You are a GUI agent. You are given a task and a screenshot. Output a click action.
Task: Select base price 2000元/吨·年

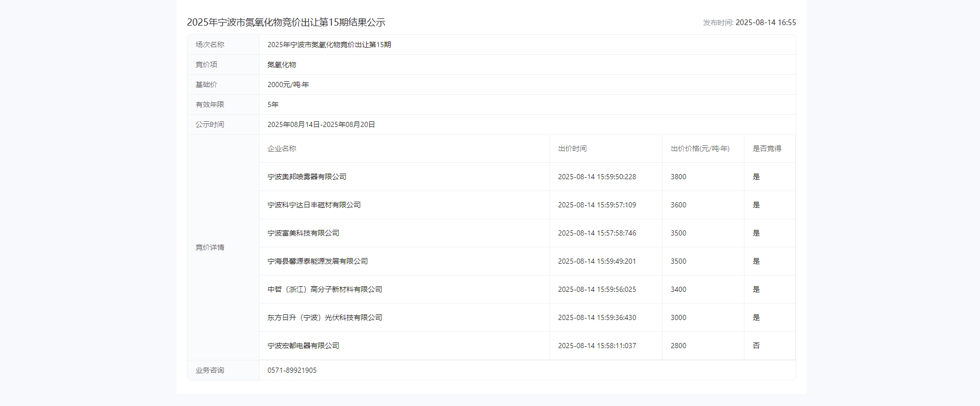click(x=288, y=84)
